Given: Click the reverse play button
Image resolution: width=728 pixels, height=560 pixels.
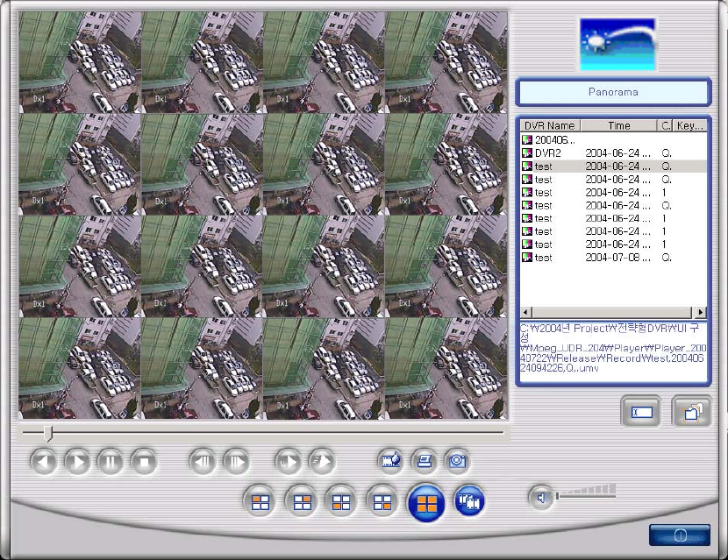Looking at the screenshot, I should pyautogui.click(x=44, y=462).
